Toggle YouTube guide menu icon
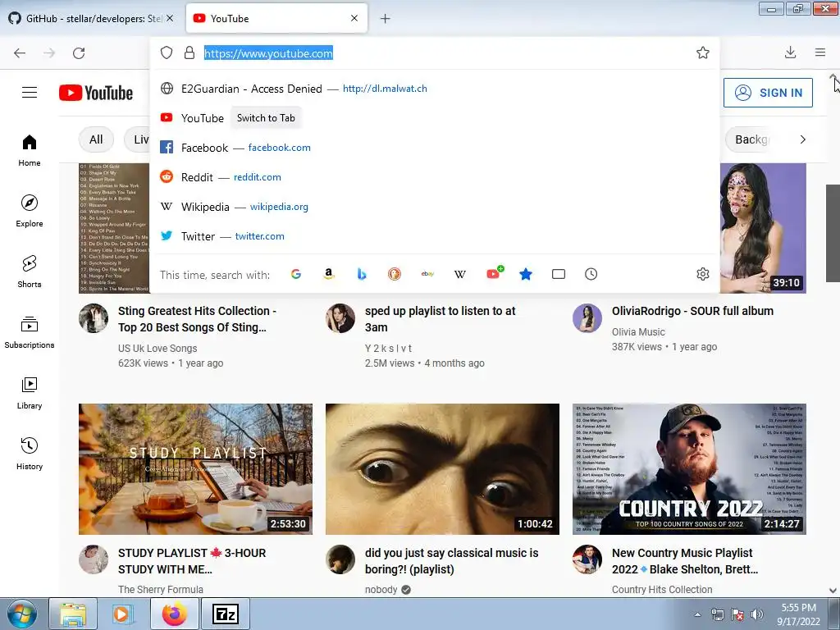 pos(30,93)
